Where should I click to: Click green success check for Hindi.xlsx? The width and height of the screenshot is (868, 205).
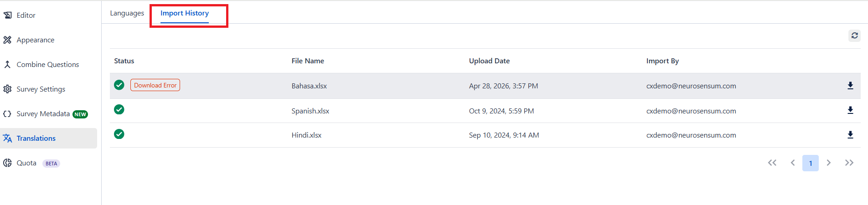(119, 134)
